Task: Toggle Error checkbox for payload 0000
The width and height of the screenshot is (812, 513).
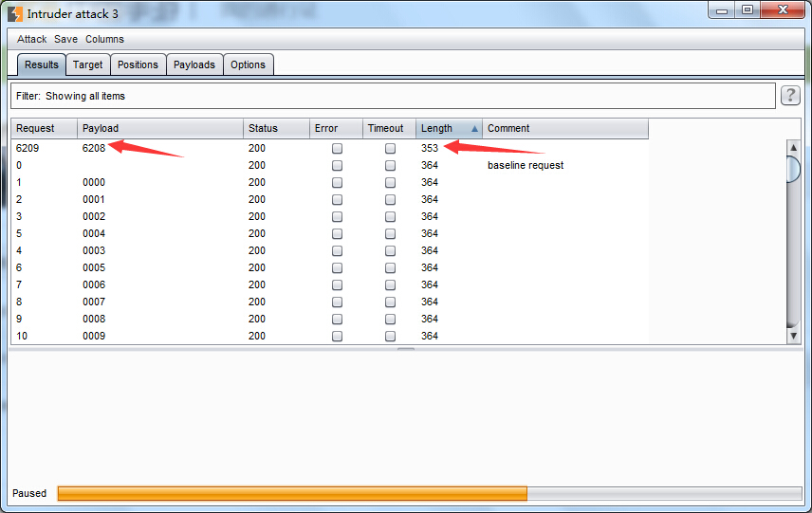Action: point(337,183)
